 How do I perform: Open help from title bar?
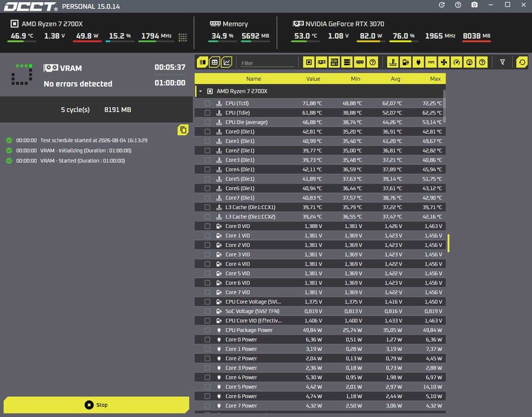pyautogui.click(x=458, y=5)
